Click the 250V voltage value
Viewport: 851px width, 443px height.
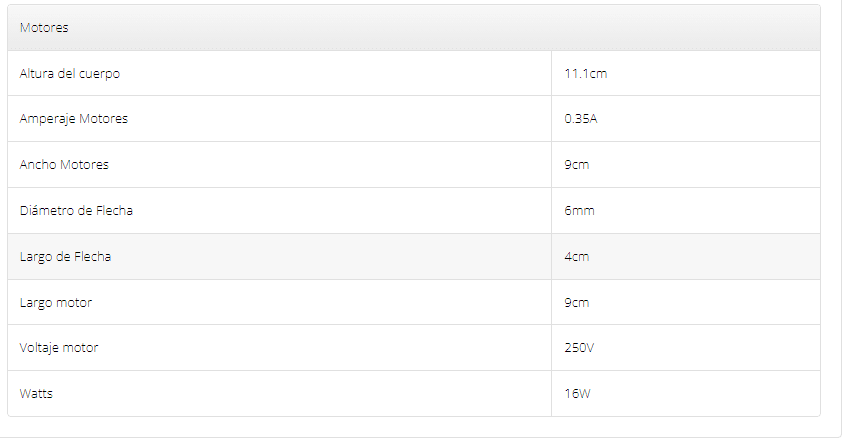click(579, 348)
